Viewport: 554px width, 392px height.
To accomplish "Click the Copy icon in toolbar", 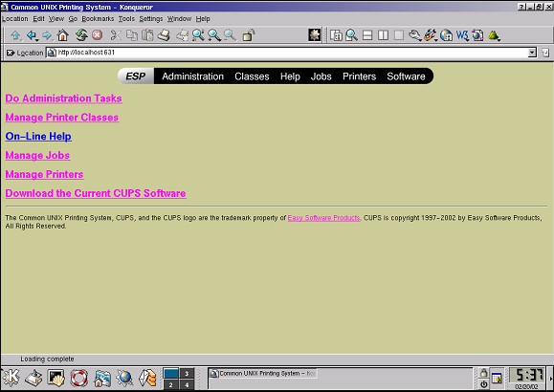I will click(x=132, y=35).
